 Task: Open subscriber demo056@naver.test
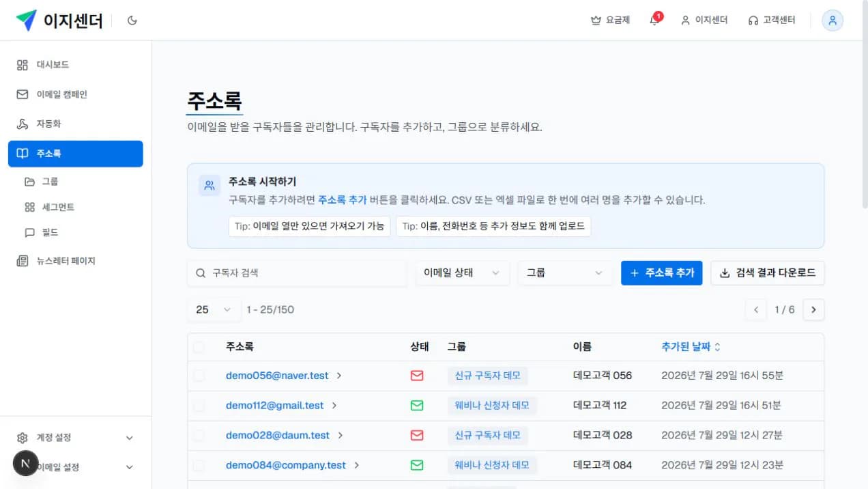coord(277,376)
